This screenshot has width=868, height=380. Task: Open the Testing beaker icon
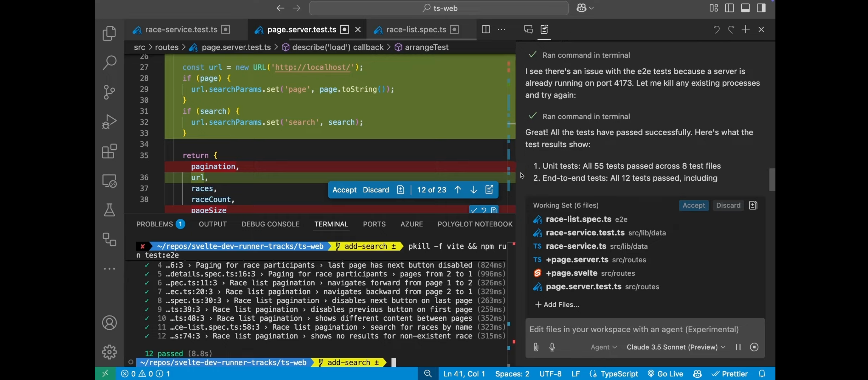109,210
